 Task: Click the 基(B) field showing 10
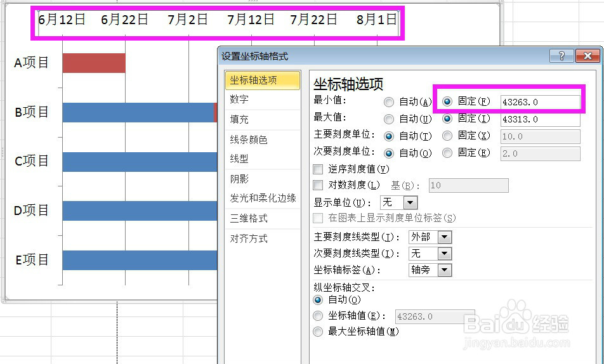pyautogui.click(x=468, y=185)
